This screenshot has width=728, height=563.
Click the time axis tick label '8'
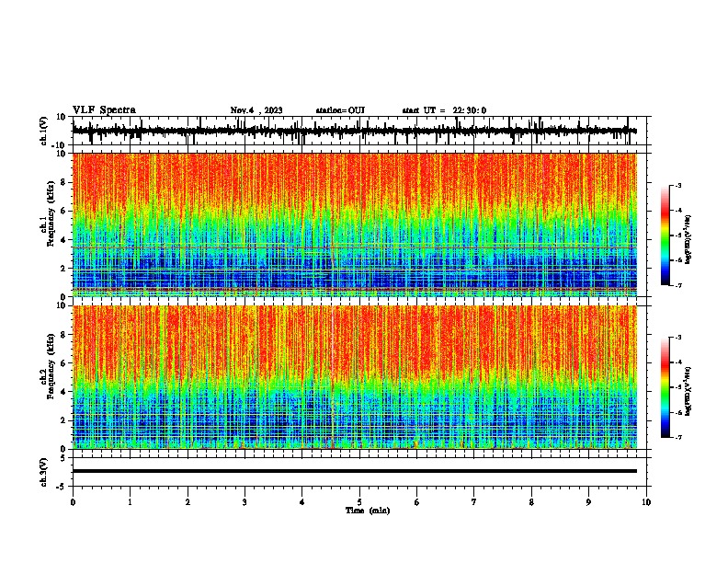tap(531, 502)
